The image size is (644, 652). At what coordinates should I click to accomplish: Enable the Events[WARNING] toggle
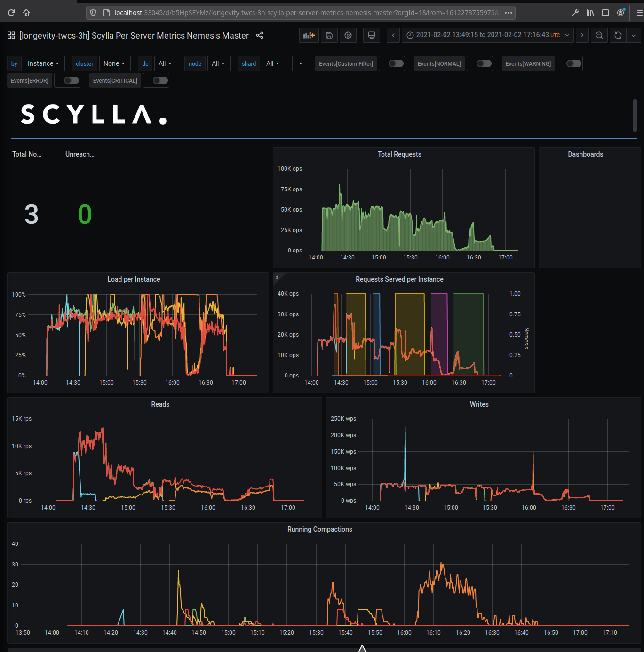pos(569,63)
